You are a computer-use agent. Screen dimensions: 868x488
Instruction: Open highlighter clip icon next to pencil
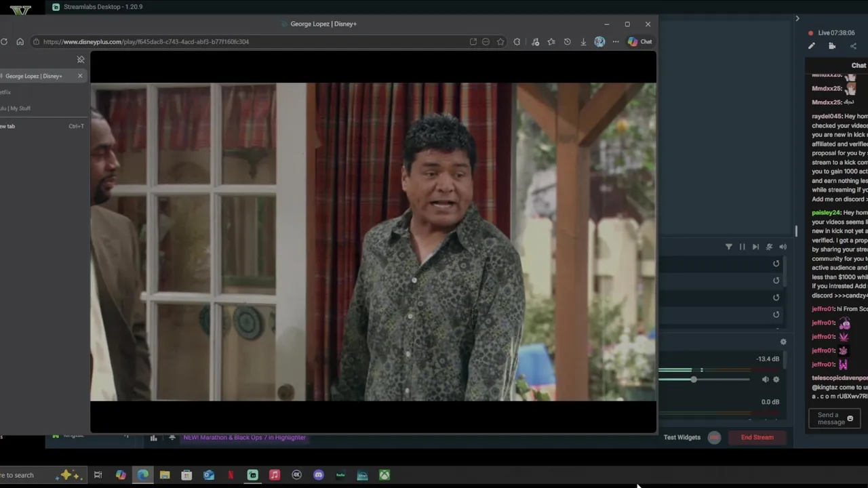(x=832, y=46)
